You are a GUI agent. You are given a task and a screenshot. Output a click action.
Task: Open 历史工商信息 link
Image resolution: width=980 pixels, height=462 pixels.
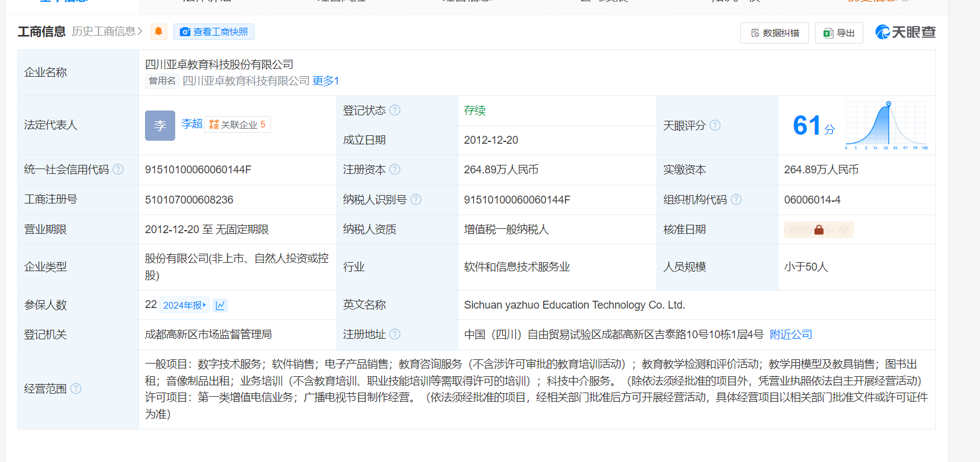click(107, 31)
